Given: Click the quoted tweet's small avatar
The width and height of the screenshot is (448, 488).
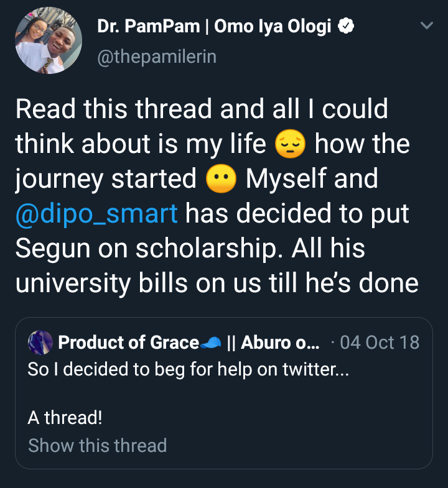Looking at the screenshot, I should click(x=40, y=343).
